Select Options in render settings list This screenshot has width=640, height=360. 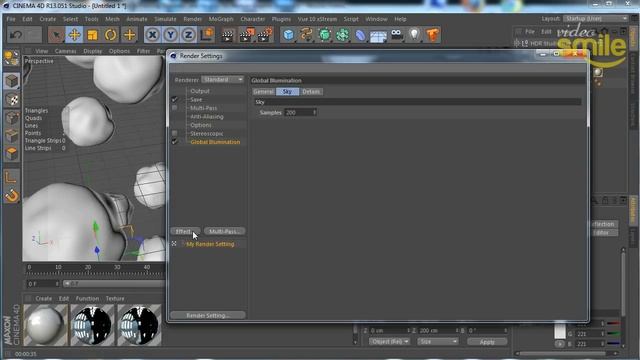click(201, 125)
